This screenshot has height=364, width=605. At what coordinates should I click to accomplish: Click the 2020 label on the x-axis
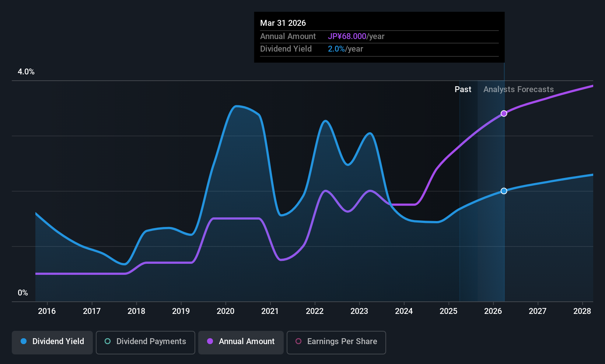click(x=225, y=311)
